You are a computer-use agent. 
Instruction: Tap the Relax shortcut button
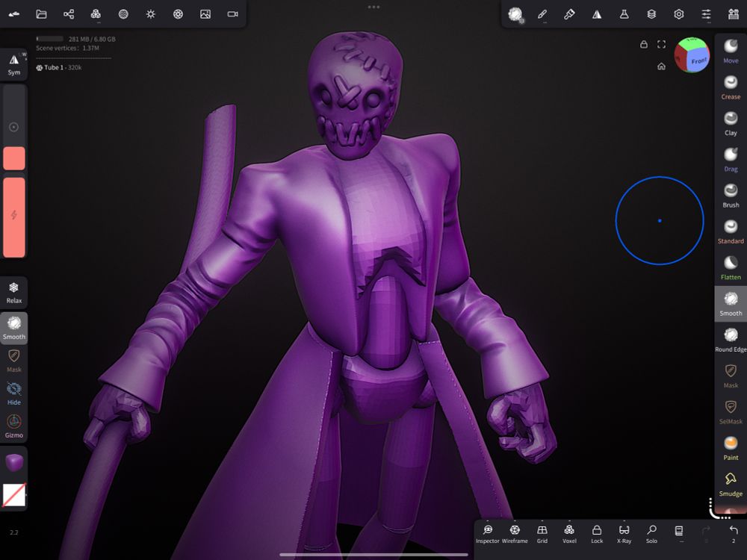pyautogui.click(x=13, y=293)
